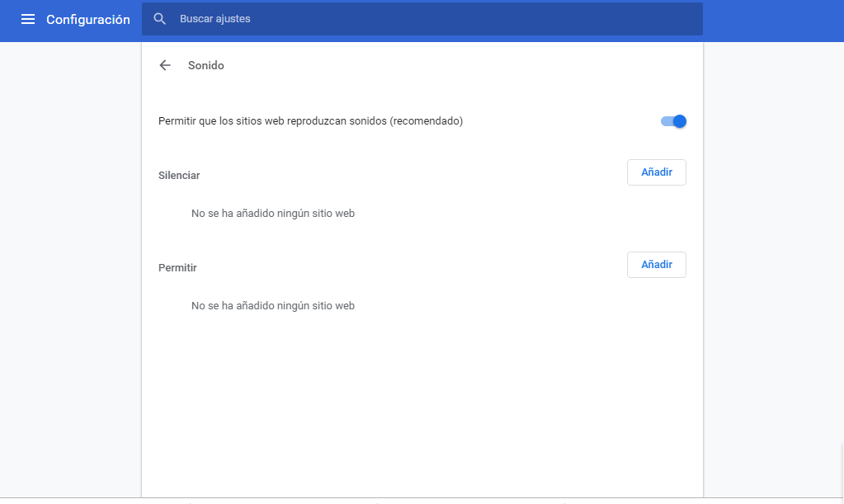Click blank card area below Permitir list
The height and width of the screenshot is (504, 844).
421,396
